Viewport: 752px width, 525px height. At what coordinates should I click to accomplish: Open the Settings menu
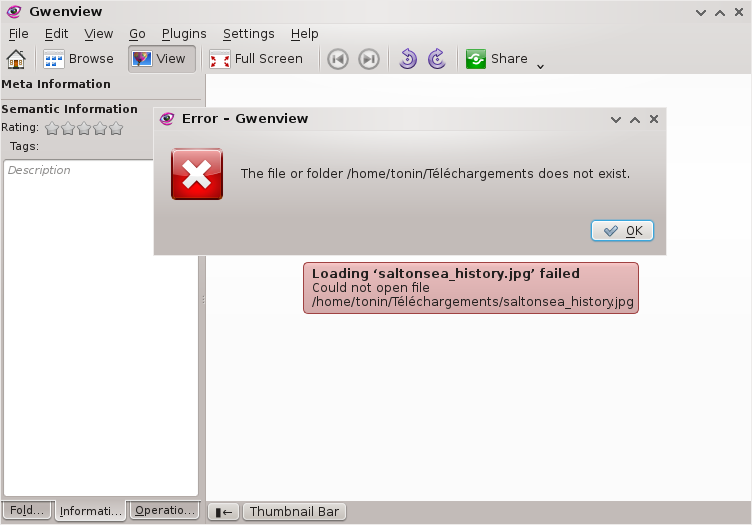pyautogui.click(x=248, y=34)
